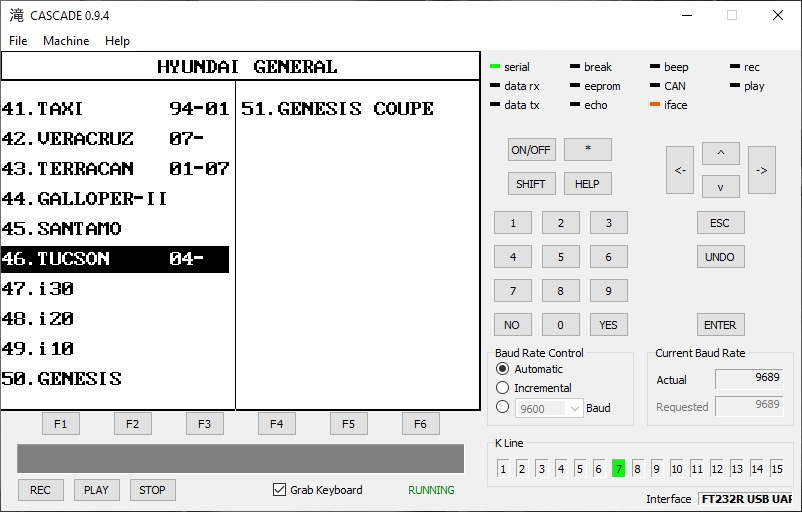This screenshot has height=512, width=802.
Task: Click keypad digit 3
Action: pyautogui.click(x=608, y=222)
